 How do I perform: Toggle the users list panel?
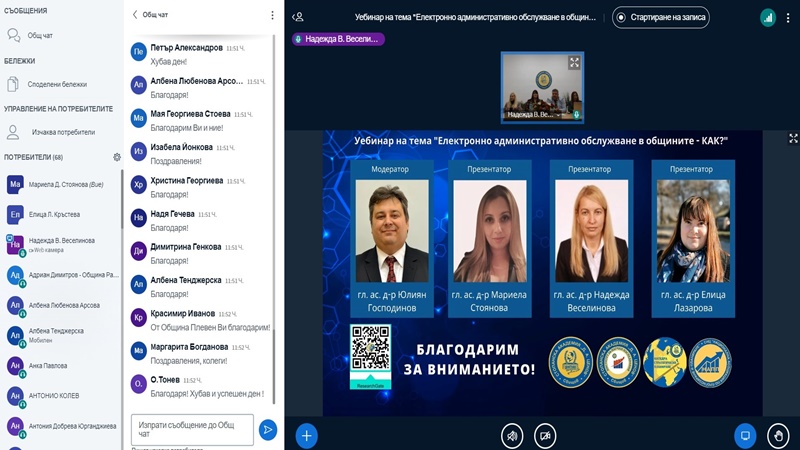tap(298, 17)
